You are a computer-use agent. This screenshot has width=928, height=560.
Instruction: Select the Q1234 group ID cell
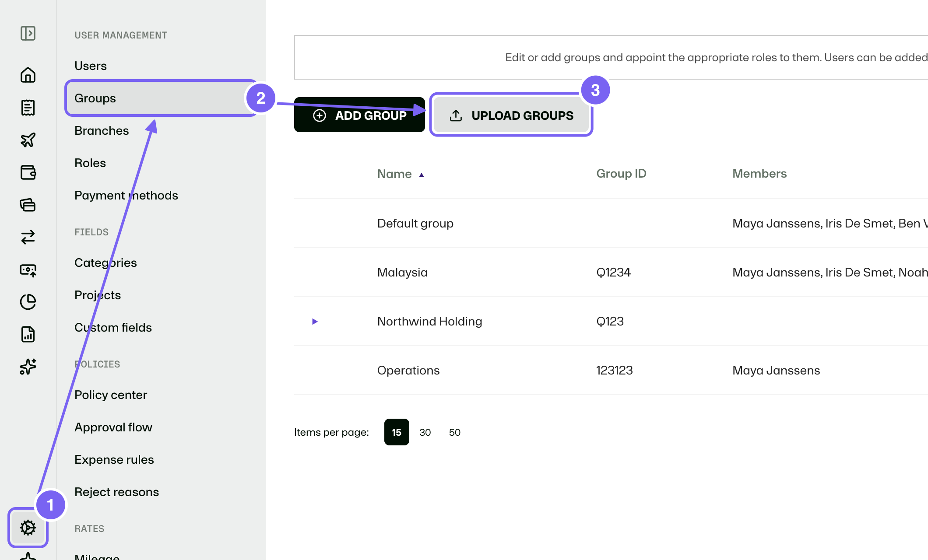614,273
